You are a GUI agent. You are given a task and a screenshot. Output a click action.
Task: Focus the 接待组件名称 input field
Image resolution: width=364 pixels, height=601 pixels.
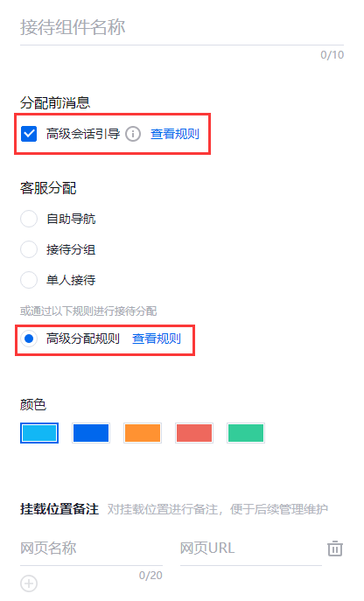click(x=182, y=28)
